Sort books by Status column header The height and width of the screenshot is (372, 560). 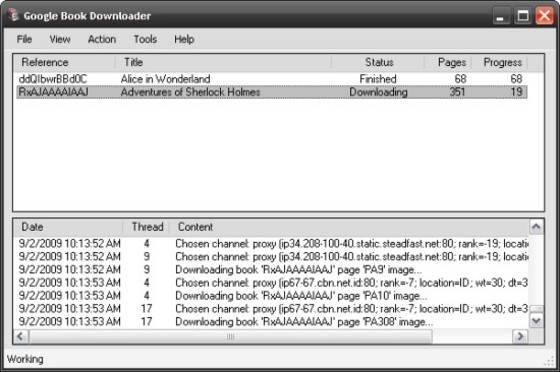point(378,62)
